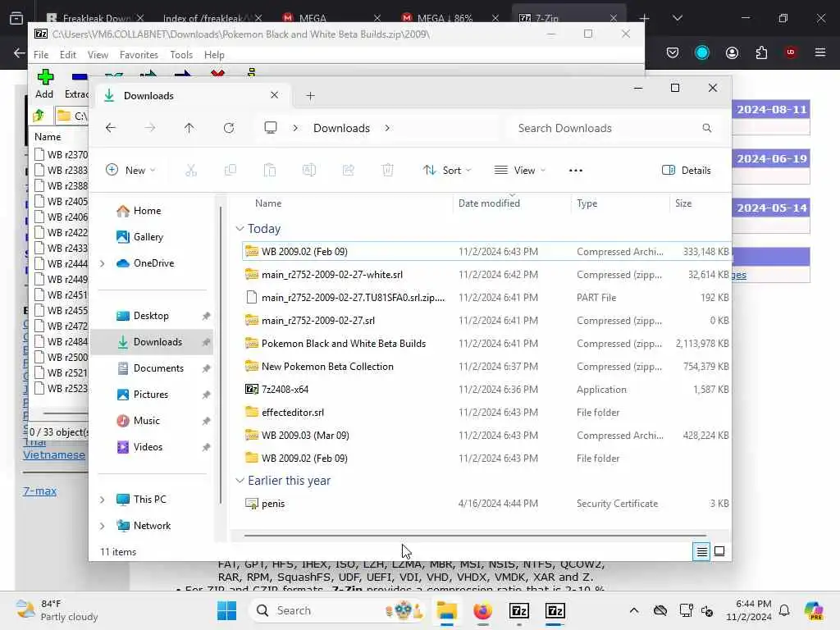
Task: Open 7-Zip Tools menu
Action: [x=181, y=55]
